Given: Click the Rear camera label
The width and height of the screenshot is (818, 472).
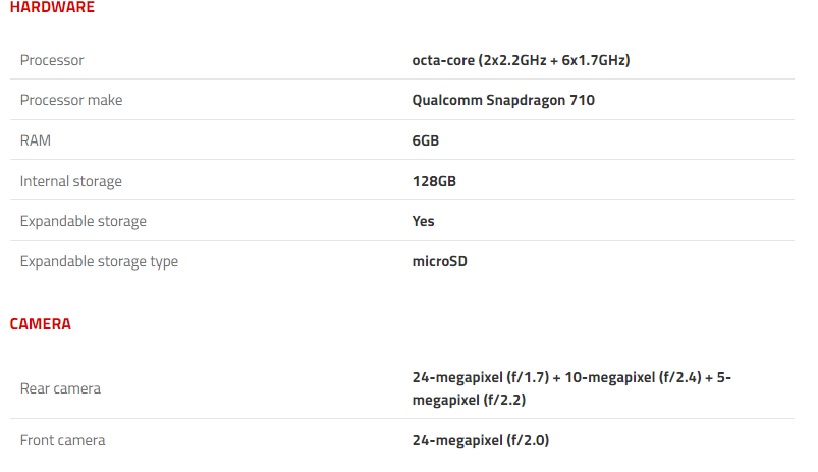Looking at the screenshot, I should (60, 388).
